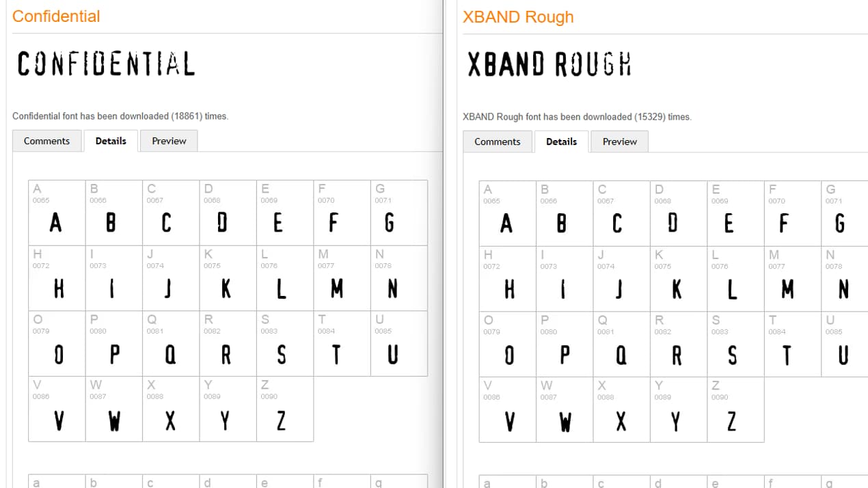The image size is (868, 488).
Task: Select glyph Z (0090) in XBAND Rough character map
Action: (x=736, y=409)
